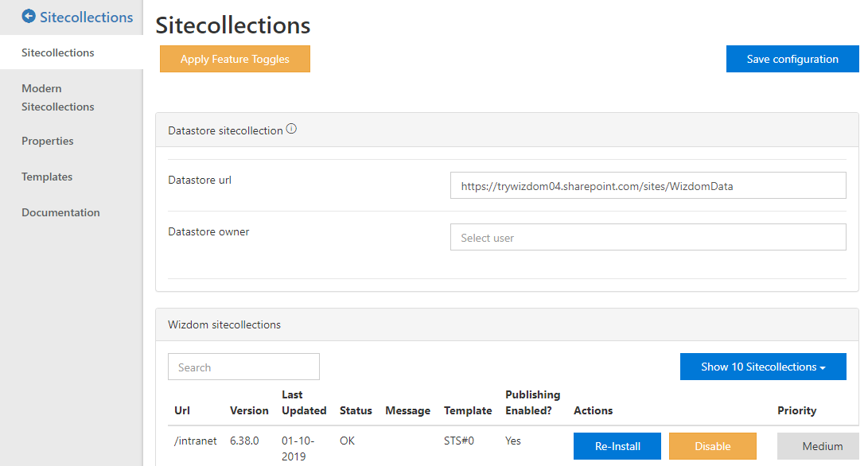This screenshot has width=868, height=466.
Task: Click Disable for the /intranet sitecollection
Action: point(712,446)
